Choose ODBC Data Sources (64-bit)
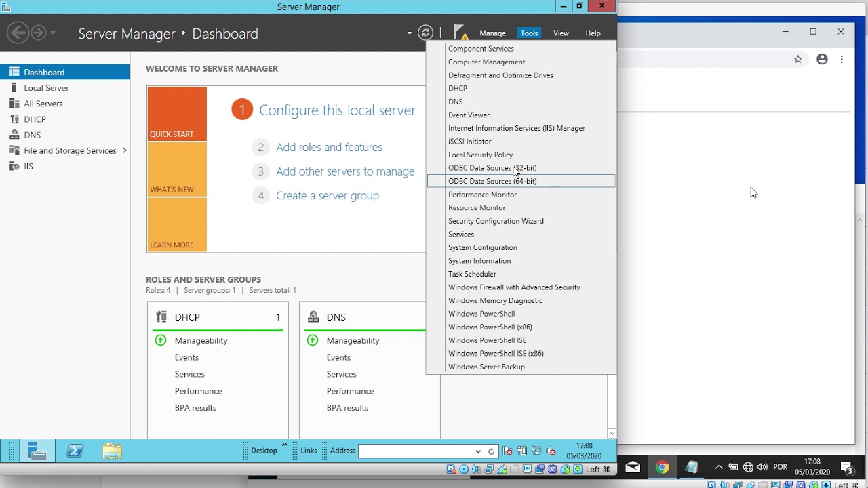The image size is (868, 488). coord(521,181)
